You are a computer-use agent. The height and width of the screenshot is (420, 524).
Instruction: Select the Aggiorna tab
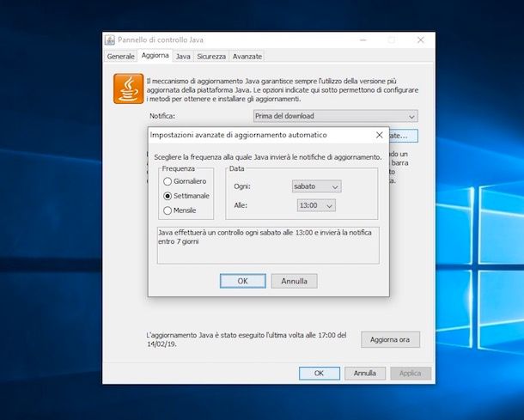click(155, 56)
